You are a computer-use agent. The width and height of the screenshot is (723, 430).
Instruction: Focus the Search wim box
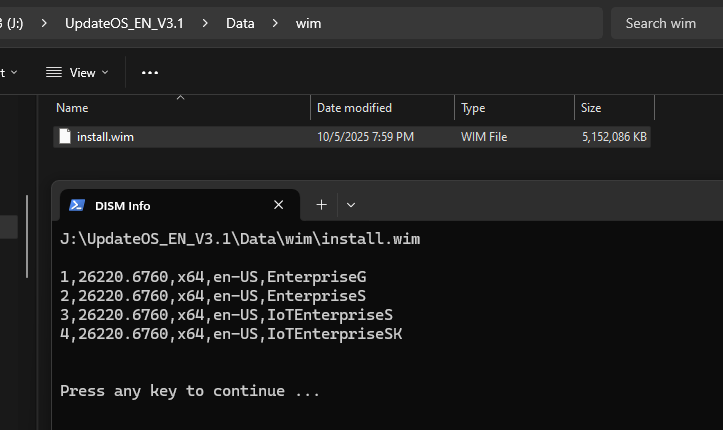(x=666, y=23)
